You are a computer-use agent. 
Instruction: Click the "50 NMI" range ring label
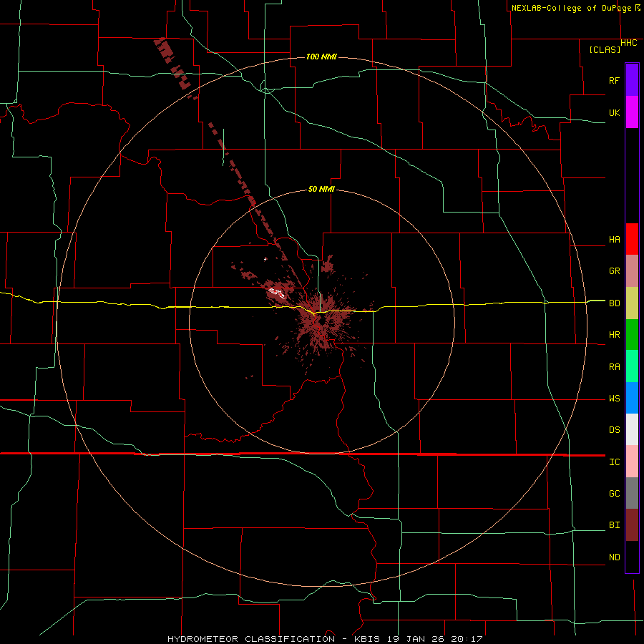(321, 189)
